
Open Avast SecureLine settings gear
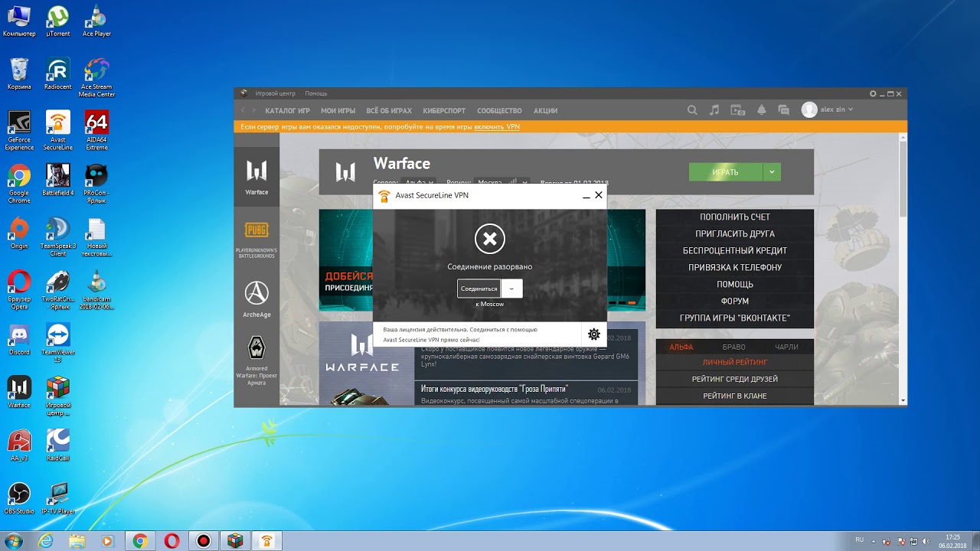593,334
